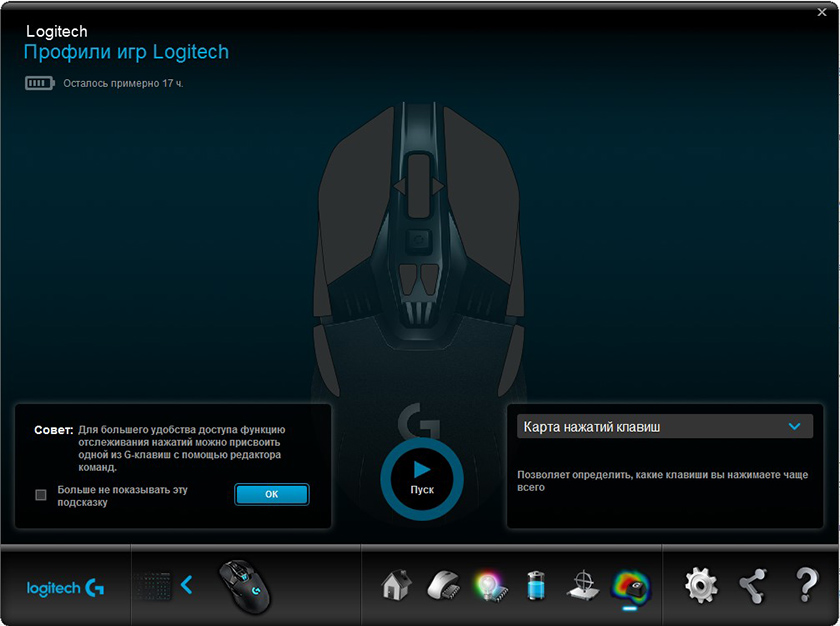Image resolution: width=840 pixels, height=626 pixels.
Task: Open the 'Карта нажатий клавиш' dropdown
Action: click(664, 427)
